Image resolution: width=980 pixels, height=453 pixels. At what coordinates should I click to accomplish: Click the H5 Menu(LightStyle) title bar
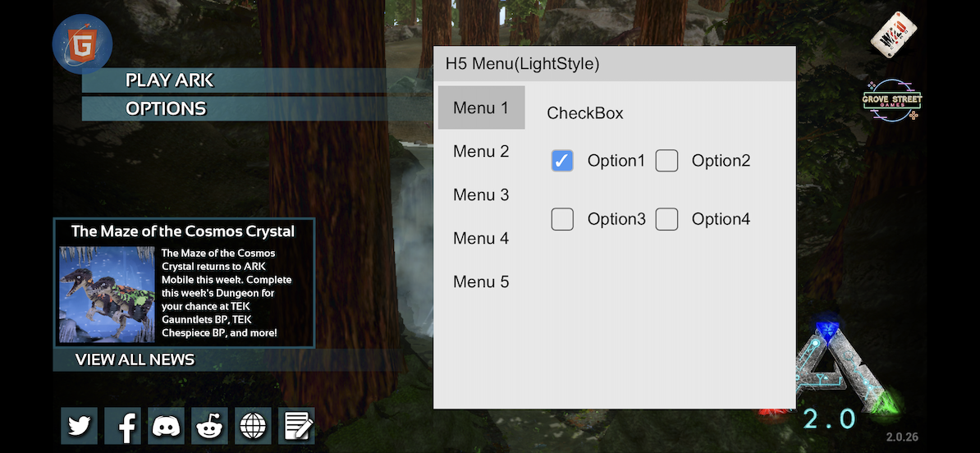point(615,64)
